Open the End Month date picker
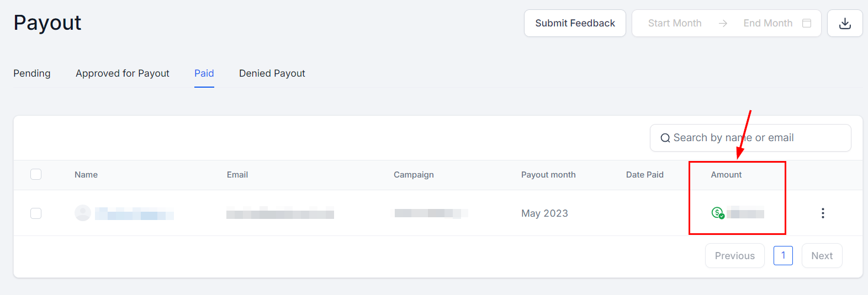868x295 pixels. pos(768,23)
